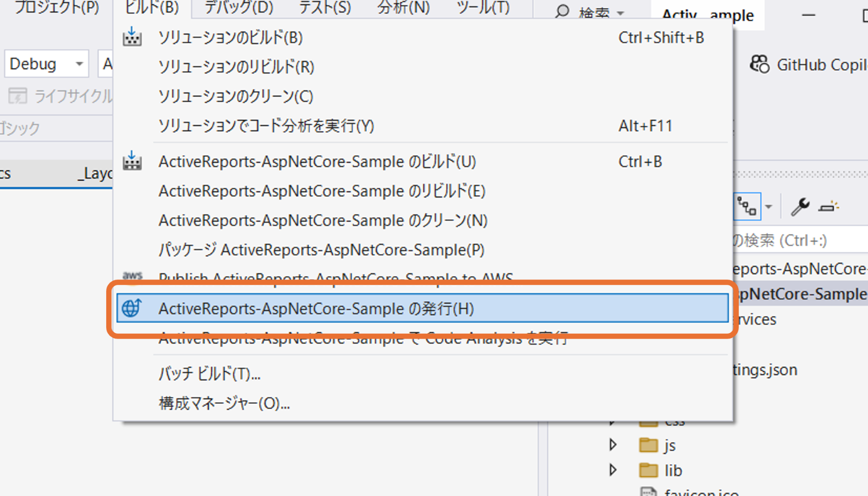Expand the lib folder
The height and width of the screenshot is (496, 868).
(x=613, y=470)
